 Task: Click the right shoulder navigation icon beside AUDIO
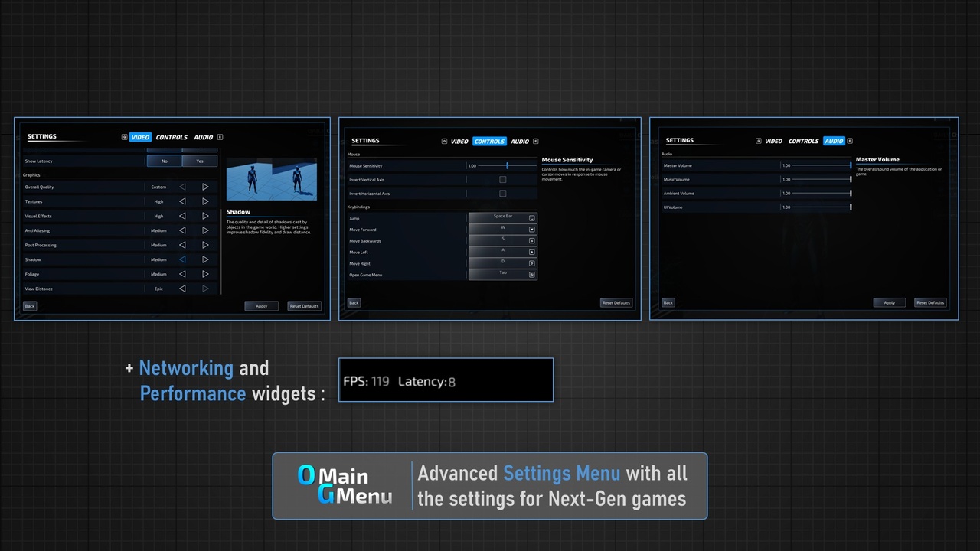pos(220,137)
